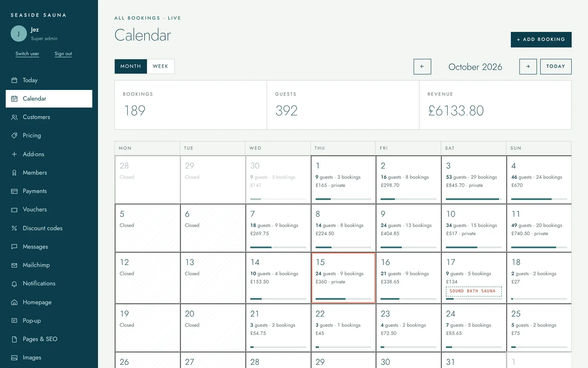Click the Customers people icon

(x=14, y=117)
